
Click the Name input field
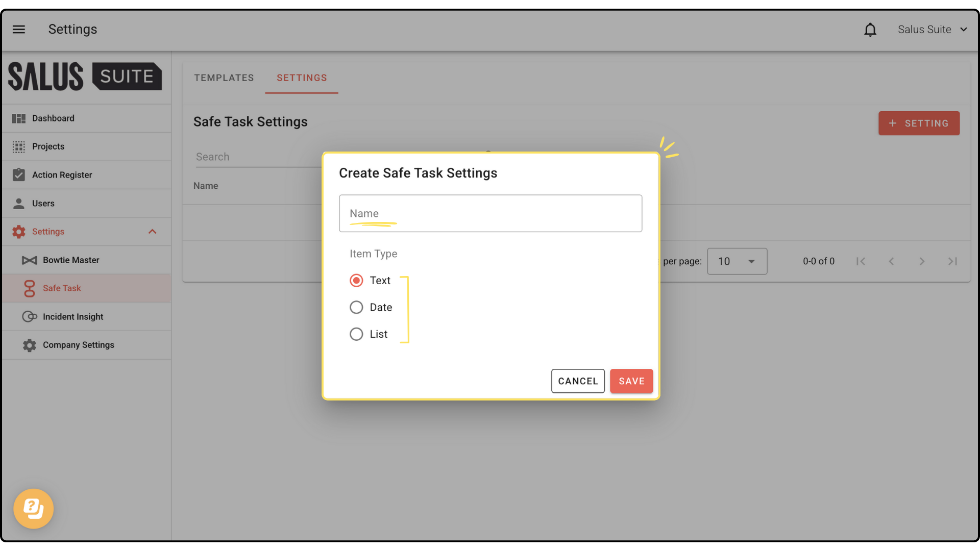tap(490, 214)
